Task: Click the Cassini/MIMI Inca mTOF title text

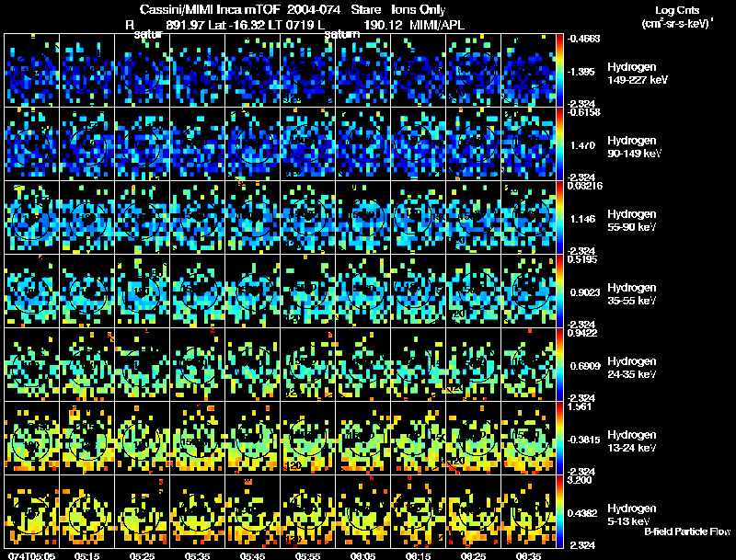Action: coord(210,9)
